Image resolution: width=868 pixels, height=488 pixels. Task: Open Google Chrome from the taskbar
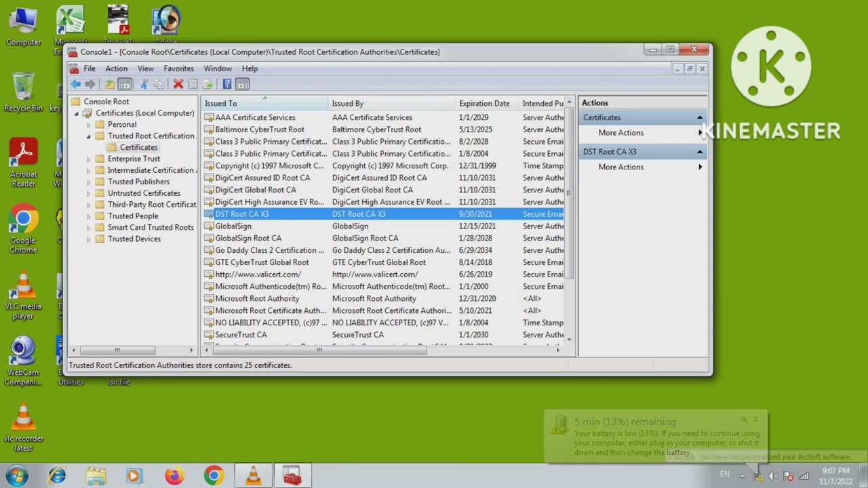click(214, 476)
